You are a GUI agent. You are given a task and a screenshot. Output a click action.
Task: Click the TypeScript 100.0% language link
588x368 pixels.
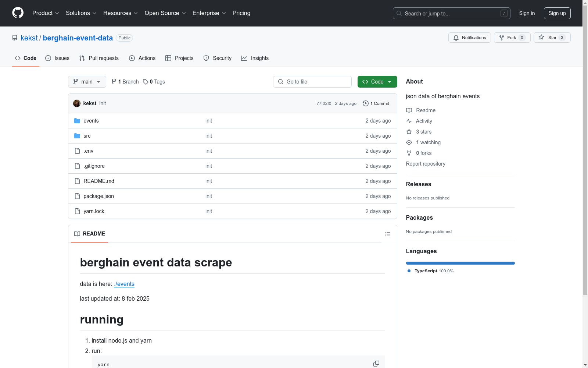430,271
